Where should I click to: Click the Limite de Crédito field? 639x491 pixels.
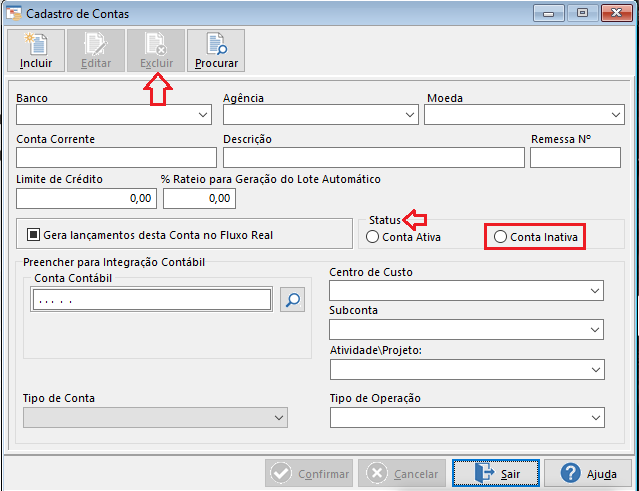click(x=86, y=198)
